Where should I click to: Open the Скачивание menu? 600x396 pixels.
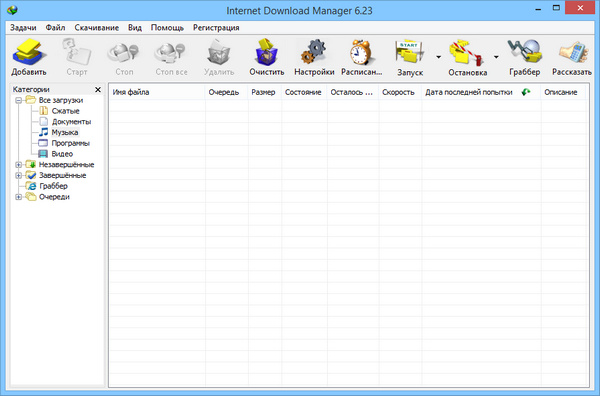[x=96, y=28]
